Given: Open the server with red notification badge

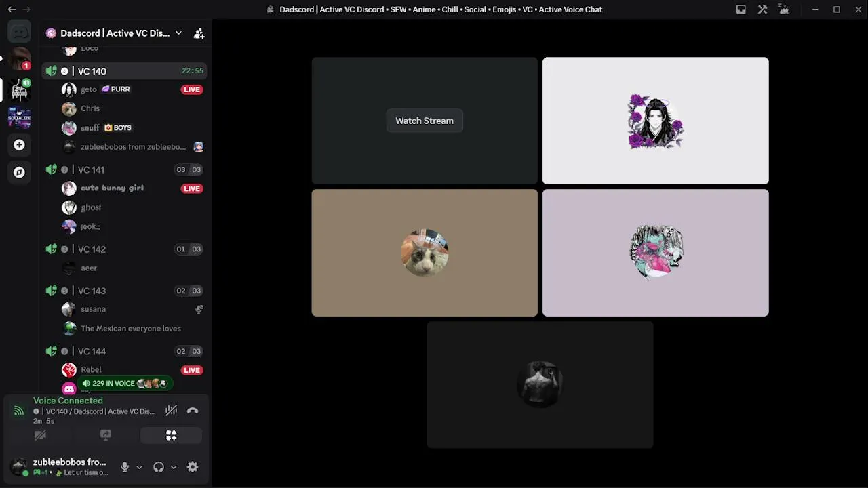Looking at the screenshot, I should [19, 59].
